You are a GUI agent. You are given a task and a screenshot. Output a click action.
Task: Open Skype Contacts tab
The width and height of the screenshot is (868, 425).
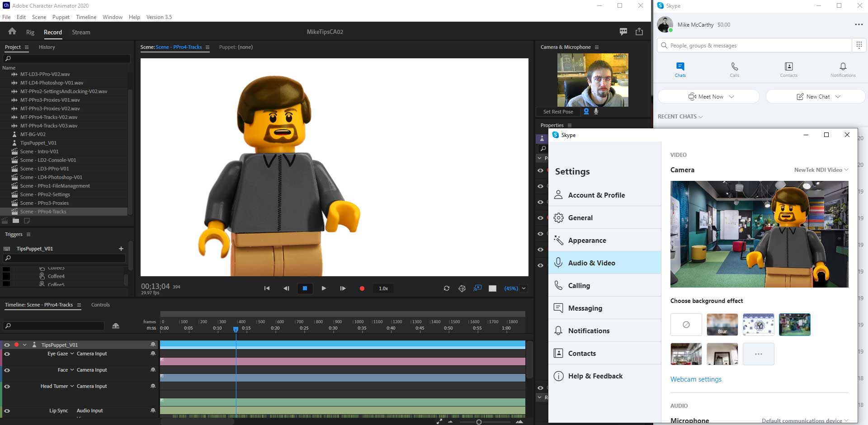788,70
